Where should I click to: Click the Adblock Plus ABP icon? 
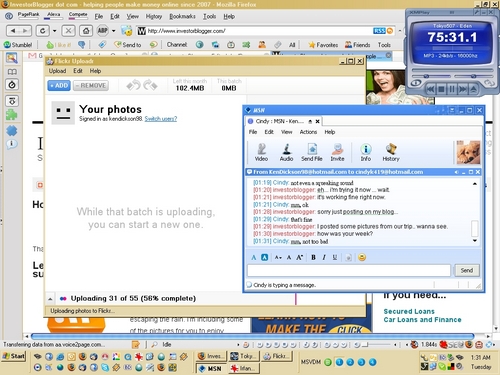coord(102,31)
